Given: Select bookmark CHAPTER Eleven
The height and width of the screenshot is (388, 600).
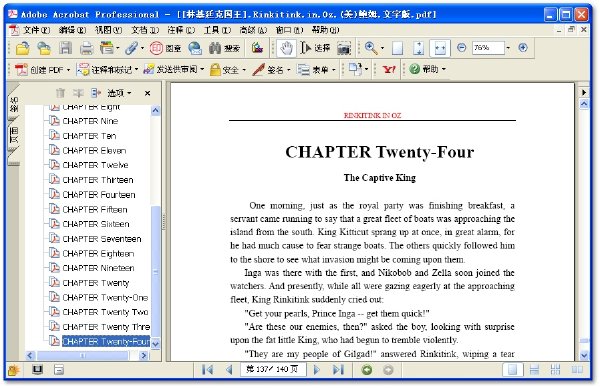Looking at the screenshot, I should coord(94,151).
